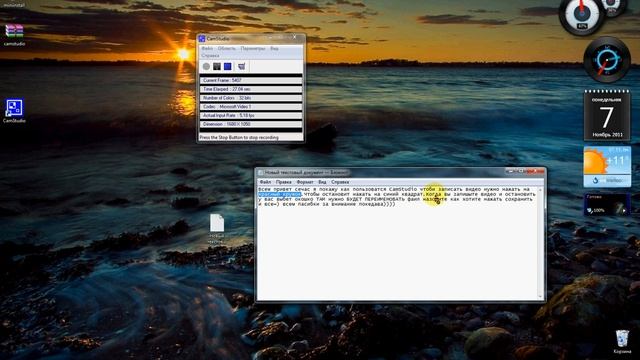Click the battery gadget showing 100%
Viewport: 640px width, 360px height.
point(607,204)
